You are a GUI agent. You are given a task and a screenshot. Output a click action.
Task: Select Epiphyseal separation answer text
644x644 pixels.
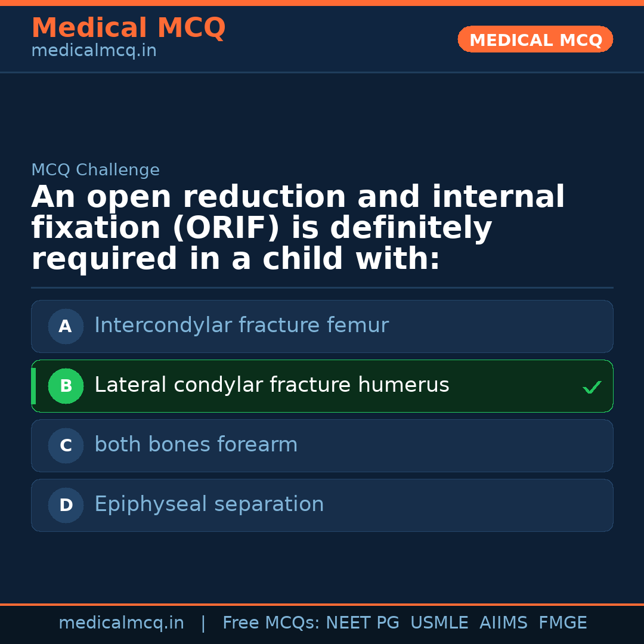pos(209,504)
